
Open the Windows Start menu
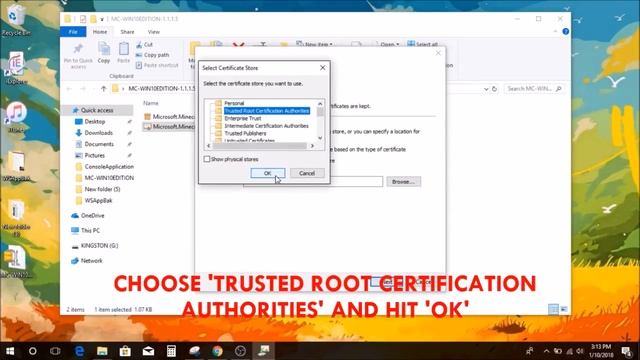10,351
